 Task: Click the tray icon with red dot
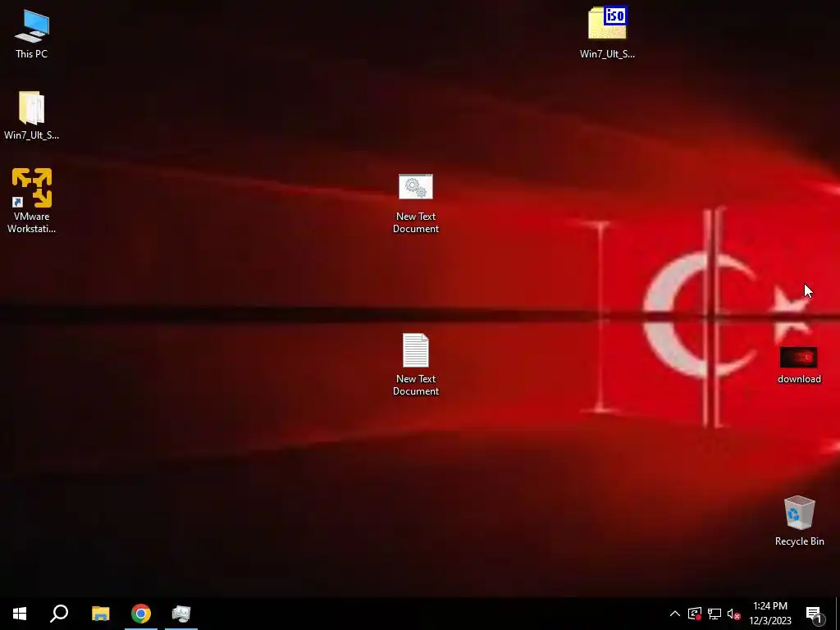pyautogui.click(x=695, y=614)
